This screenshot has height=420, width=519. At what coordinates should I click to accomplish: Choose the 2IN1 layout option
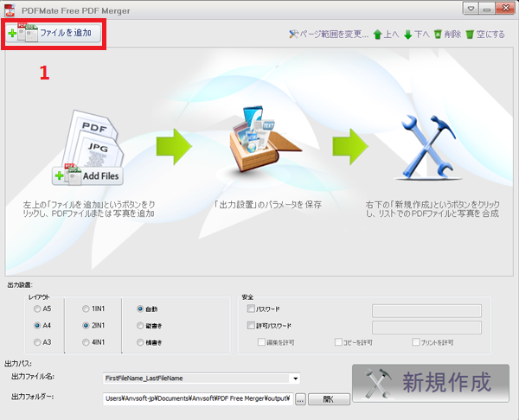tap(86, 326)
